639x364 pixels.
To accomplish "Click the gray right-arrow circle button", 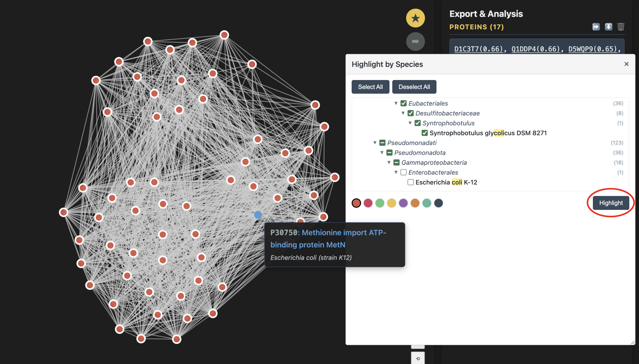I will (415, 41).
